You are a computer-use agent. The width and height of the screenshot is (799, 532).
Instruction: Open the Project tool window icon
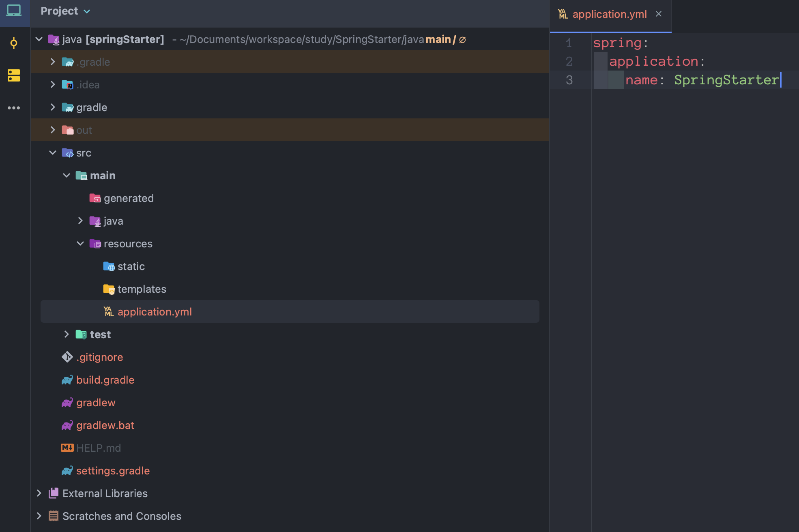pos(14,11)
